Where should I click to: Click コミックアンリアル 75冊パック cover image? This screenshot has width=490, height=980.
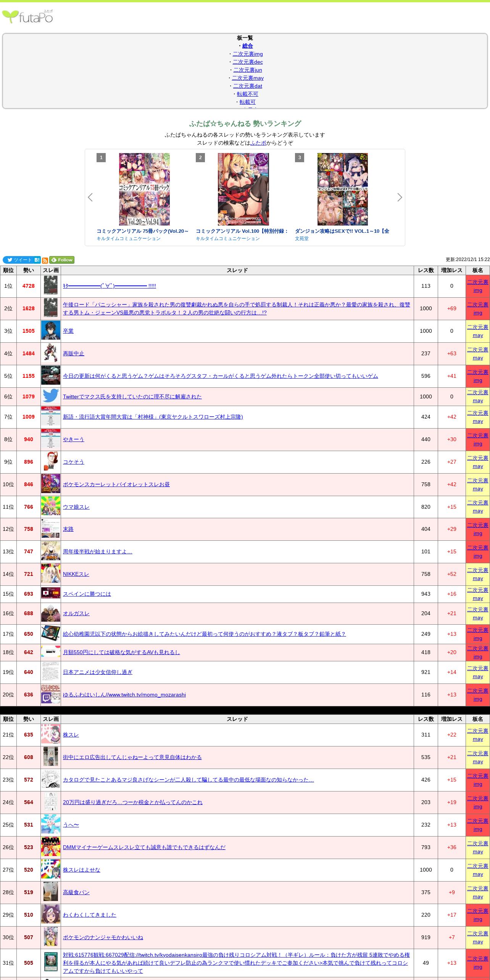[x=144, y=189]
